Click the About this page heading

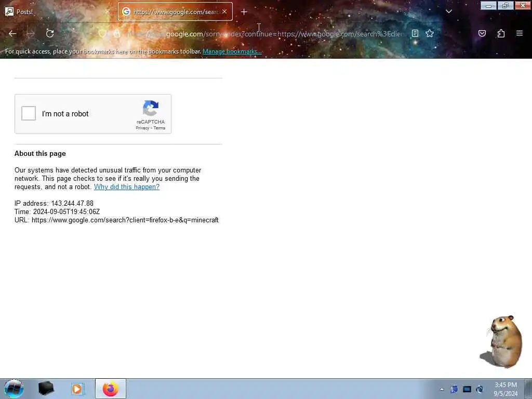tap(40, 154)
